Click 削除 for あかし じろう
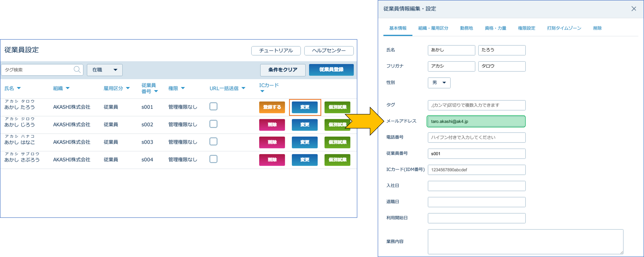 click(x=272, y=125)
